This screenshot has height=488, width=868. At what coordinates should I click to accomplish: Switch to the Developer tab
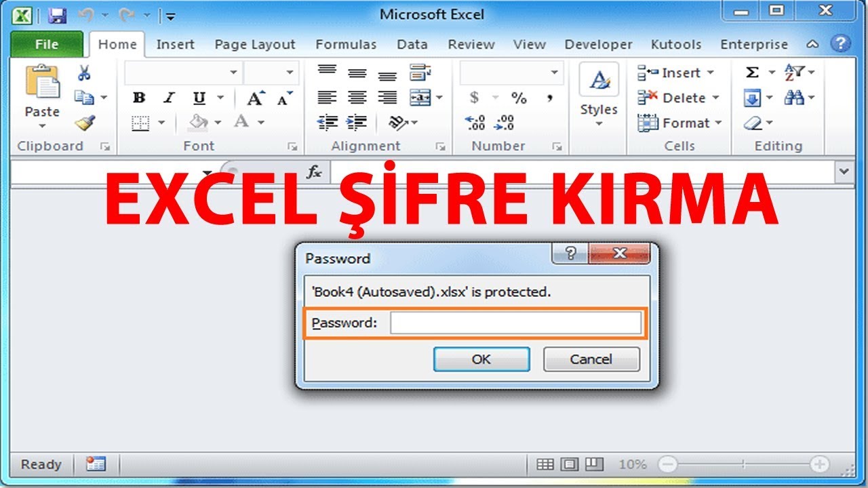coord(598,45)
